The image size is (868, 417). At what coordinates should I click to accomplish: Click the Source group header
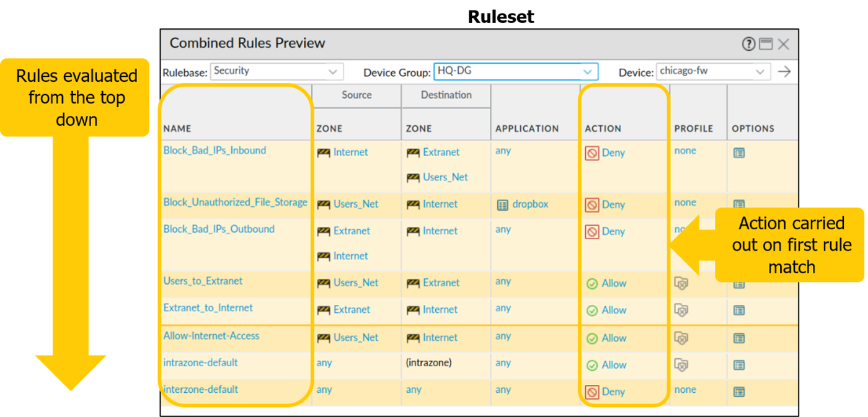356,95
